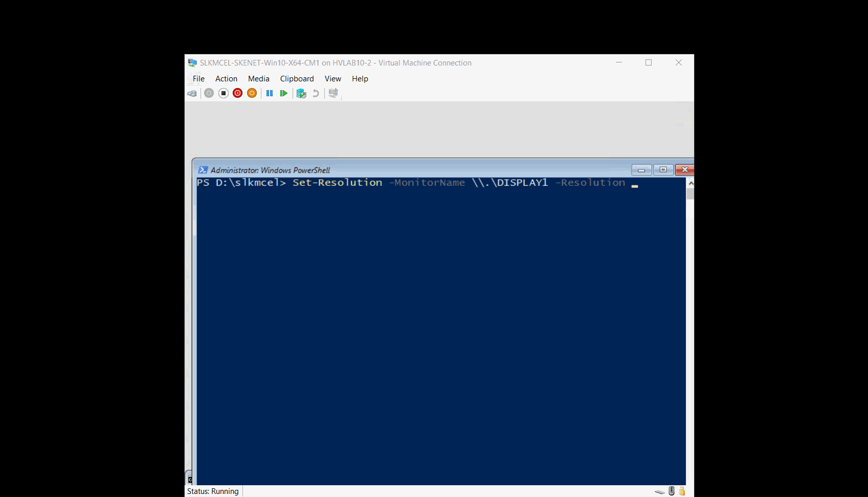The image size is (868, 497).
Task: Click the Status: Running label
Action: [212, 491]
